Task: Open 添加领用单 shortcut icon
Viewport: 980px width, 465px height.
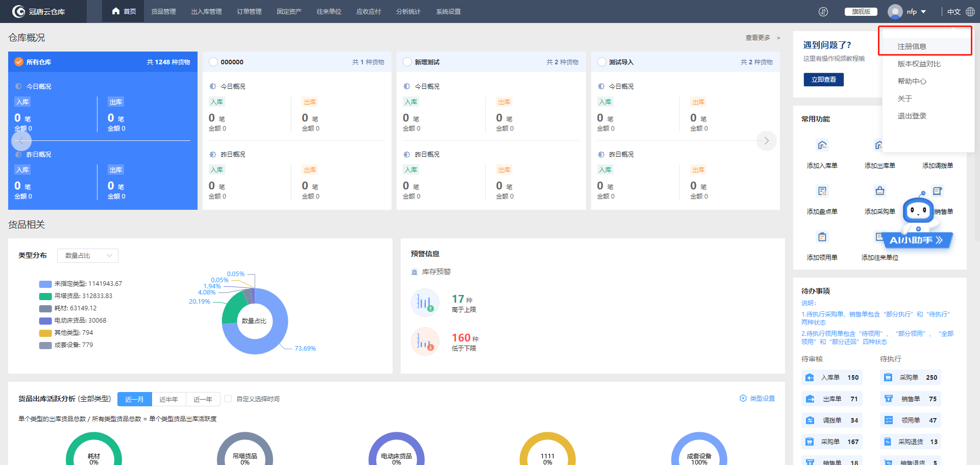Action: coord(822,237)
